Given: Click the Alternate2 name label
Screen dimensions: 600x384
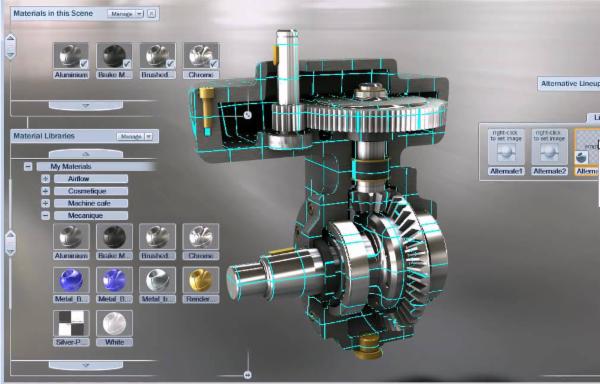Looking at the screenshot, I should coord(549,171).
